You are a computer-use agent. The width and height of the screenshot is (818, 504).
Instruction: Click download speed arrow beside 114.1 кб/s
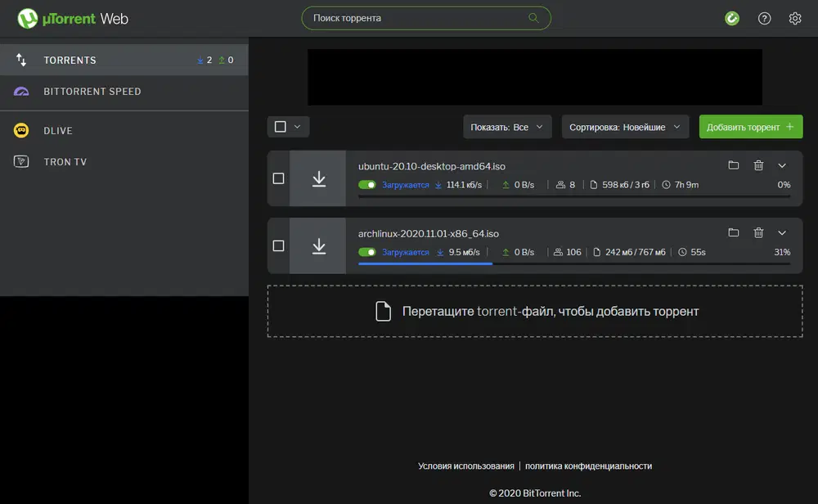438,185
